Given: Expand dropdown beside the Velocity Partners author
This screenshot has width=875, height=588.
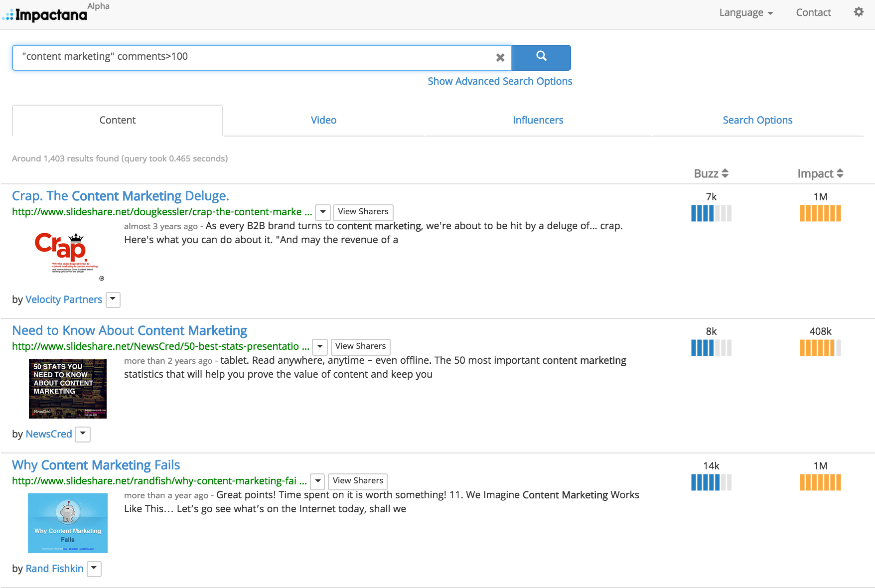Looking at the screenshot, I should coord(113,299).
